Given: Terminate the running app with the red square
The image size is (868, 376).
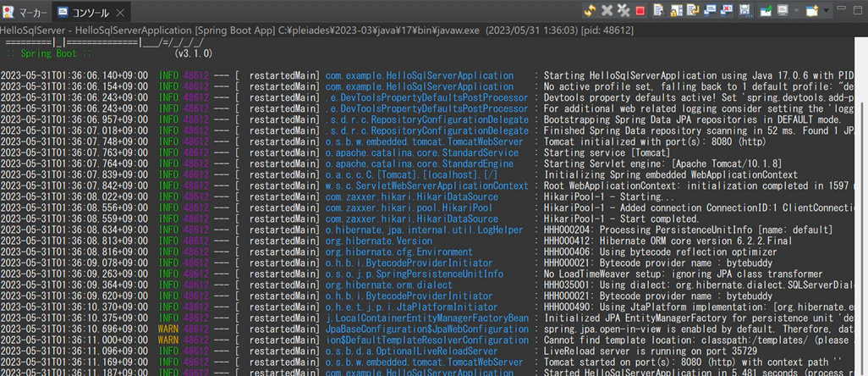Looking at the screenshot, I should [x=640, y=10].
